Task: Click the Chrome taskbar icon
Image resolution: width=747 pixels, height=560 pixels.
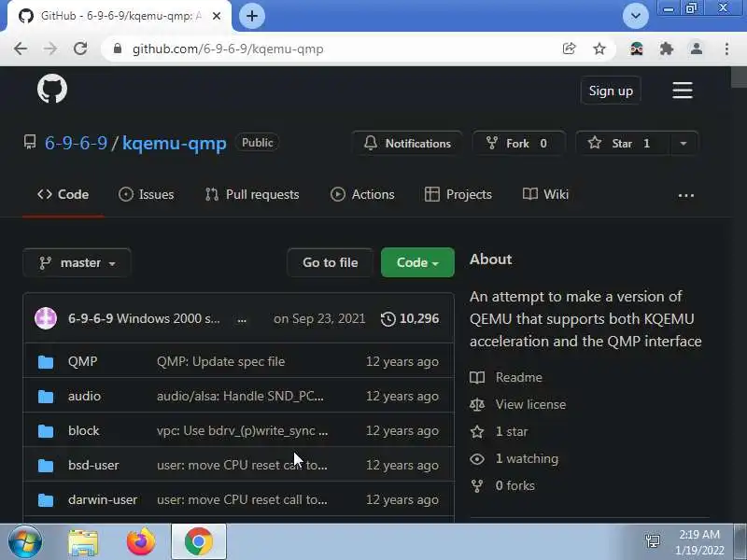Action: pyautogui.click(x=199, y=542)
